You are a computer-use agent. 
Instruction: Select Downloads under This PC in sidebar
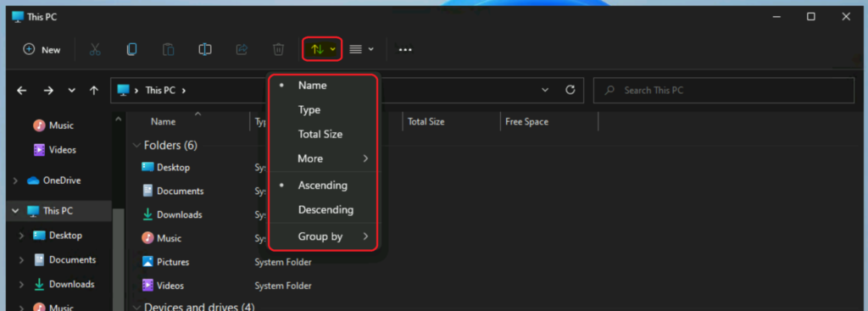click(x=64, y=285)
